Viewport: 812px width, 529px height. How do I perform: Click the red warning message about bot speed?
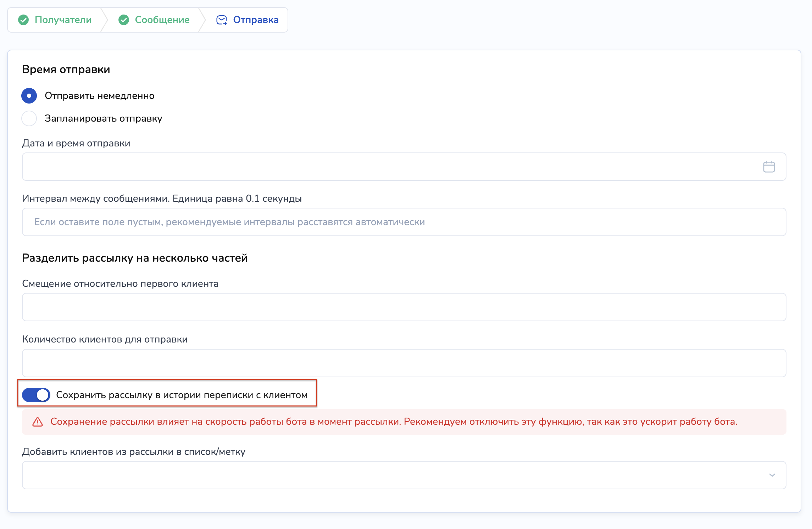pyautogui.click(x=394, y=422)
